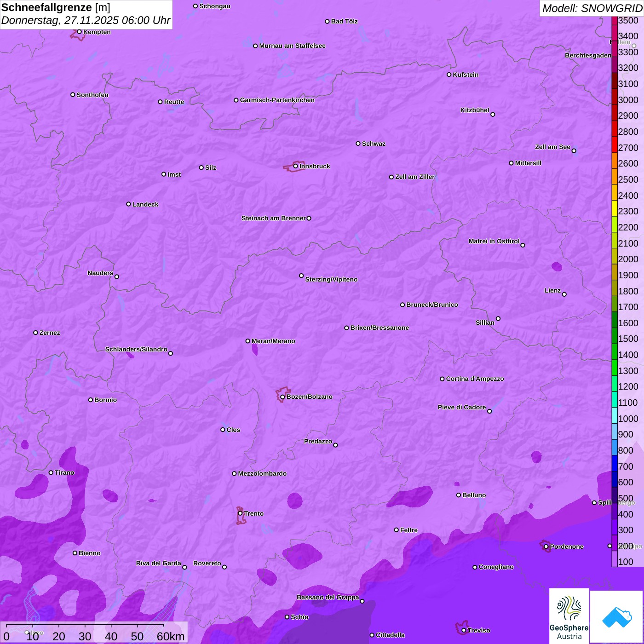The image size is (644, 644).
Task: Click the Nauders location dot
Action: pyautogui.click(x=117, y=276)
